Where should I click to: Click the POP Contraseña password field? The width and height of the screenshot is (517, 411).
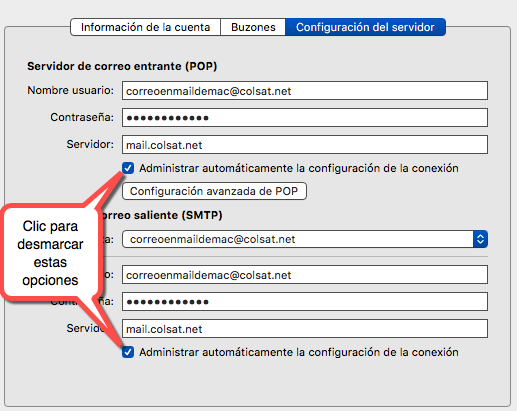[x=305, y=117]
